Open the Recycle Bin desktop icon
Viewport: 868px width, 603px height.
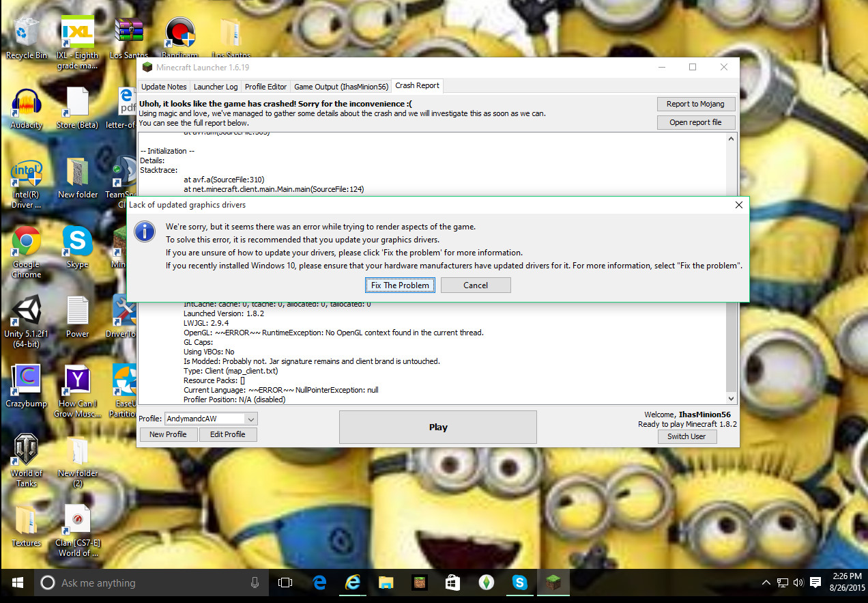tap(27, 38)
